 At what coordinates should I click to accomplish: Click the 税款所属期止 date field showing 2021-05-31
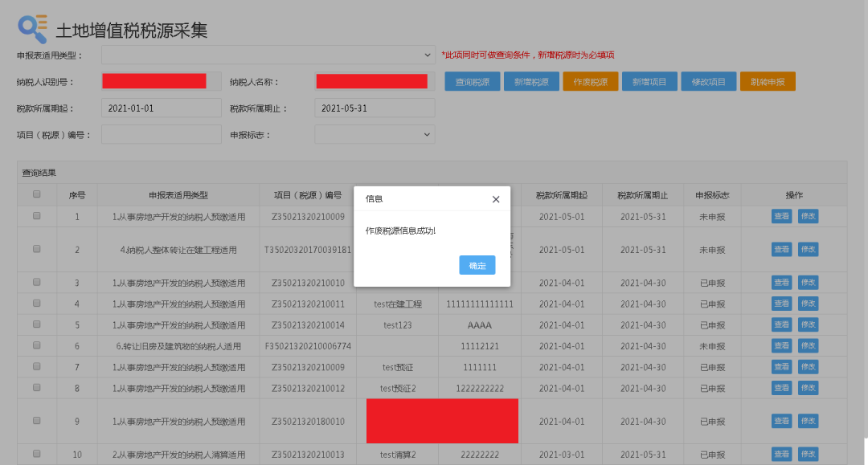[374, 108]
